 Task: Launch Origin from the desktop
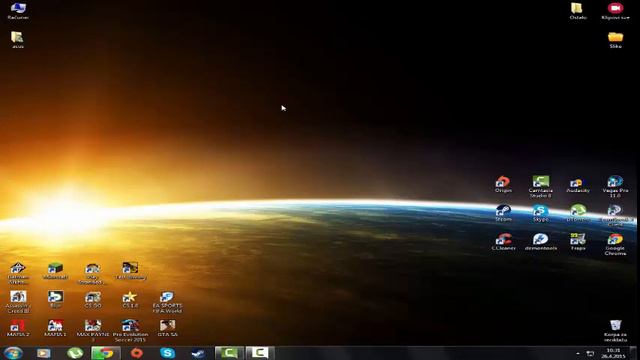[x=503, y=184]
